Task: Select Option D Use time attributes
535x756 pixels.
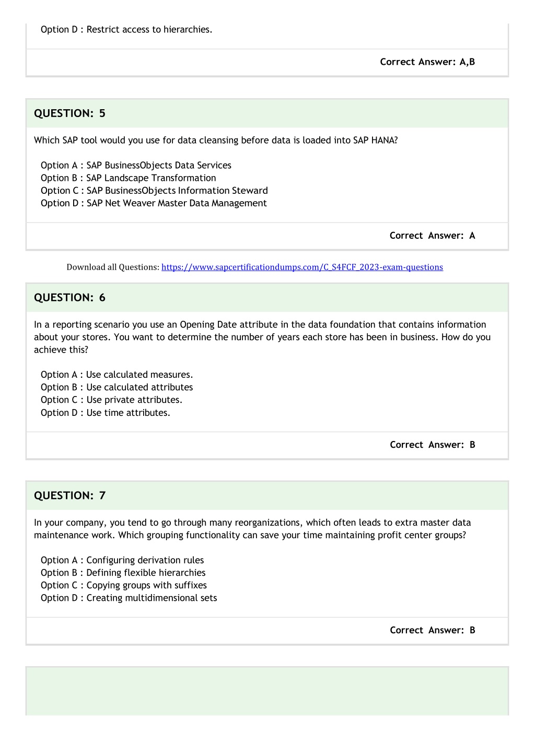Action: (x=106, y=413)
